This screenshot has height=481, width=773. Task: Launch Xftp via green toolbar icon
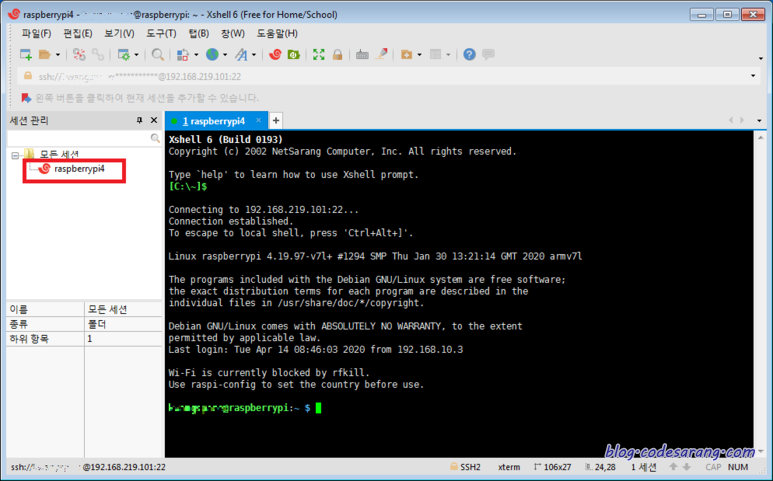point(294,55)
